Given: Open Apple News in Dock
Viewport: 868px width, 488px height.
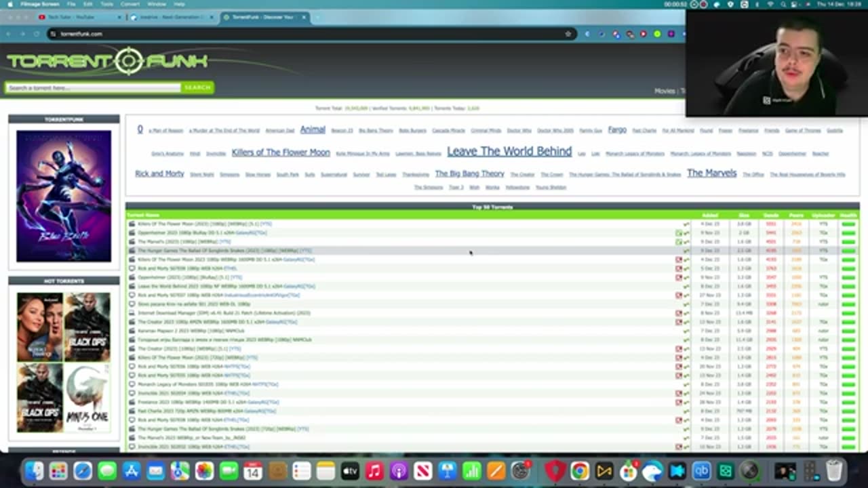Looking at the screenshot, I should click(423, 470).
